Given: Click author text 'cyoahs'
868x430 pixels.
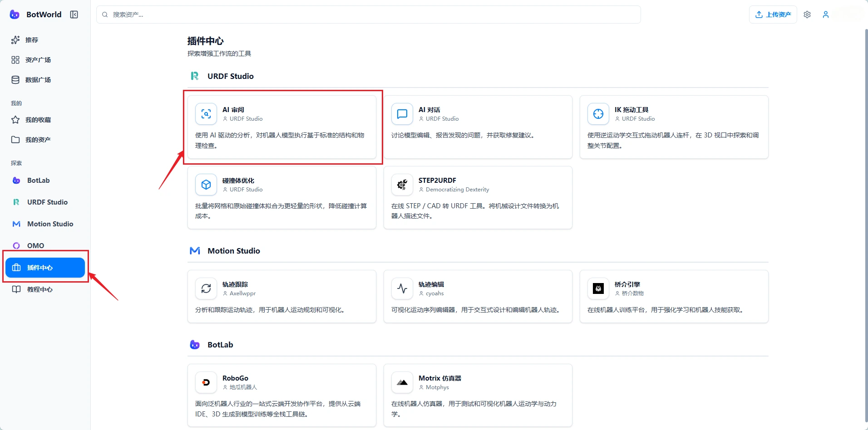Looking at the screenshot, I should 435,293.
